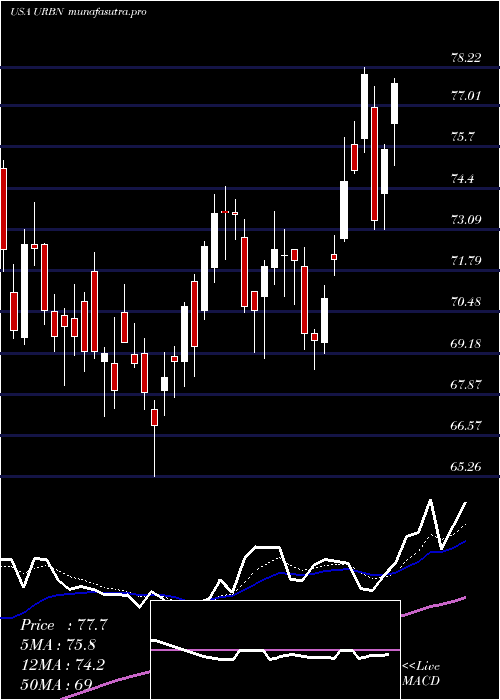This screenshot has height=700, width=500.
Task: Click the 71.79 price axis label
Action: [x=466, y=260]
